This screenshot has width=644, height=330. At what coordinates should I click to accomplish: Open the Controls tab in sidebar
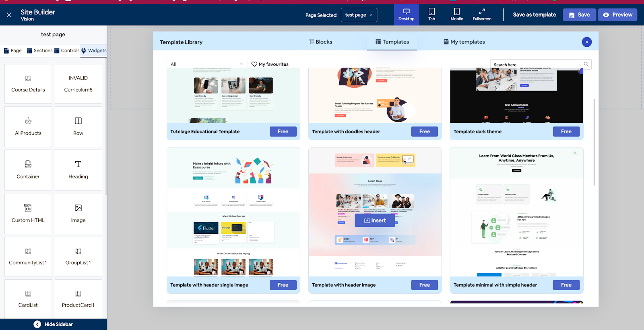[67, 50]
